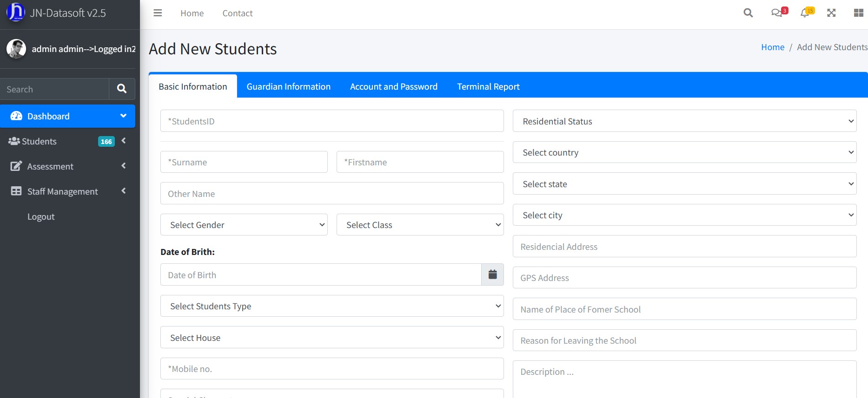Image resolution: width=868 pixels, height=398 pixels.
Task: Open the notifications bell icon
Action: (x=805, y=13)
